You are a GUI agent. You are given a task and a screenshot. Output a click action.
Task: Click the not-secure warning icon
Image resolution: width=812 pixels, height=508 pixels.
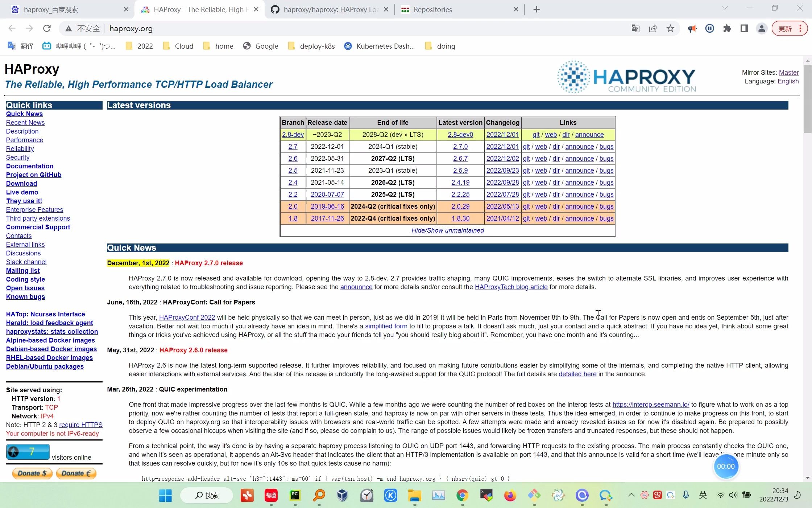pyautogui.click(x=69, y=28)
